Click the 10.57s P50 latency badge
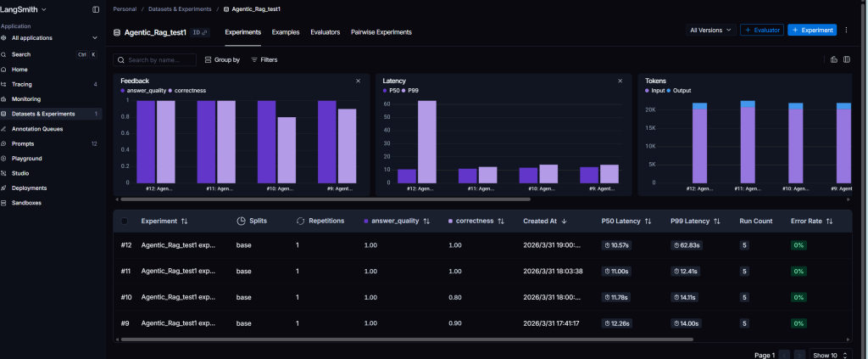This screenshot has height=359, width=868. pos(617,245)
